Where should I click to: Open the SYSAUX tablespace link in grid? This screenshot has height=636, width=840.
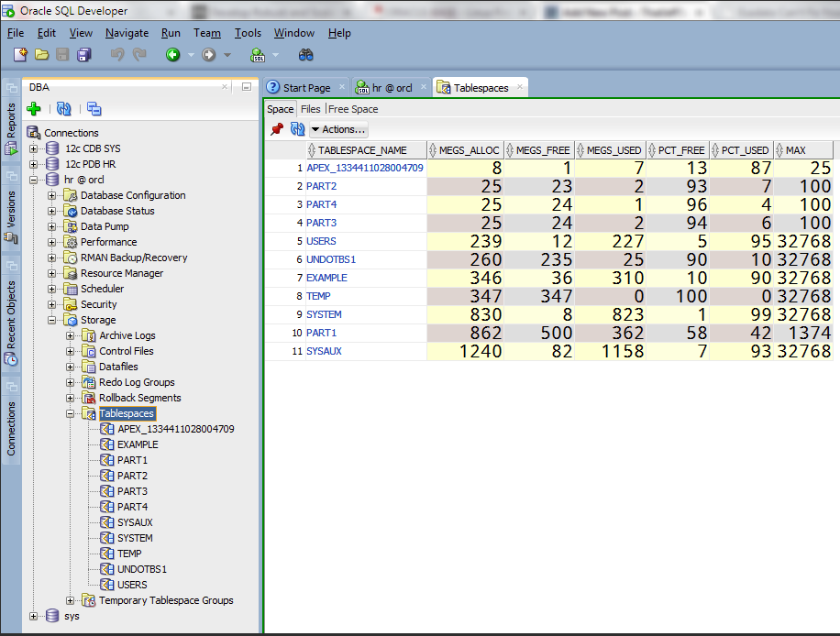tap(325, 351)
